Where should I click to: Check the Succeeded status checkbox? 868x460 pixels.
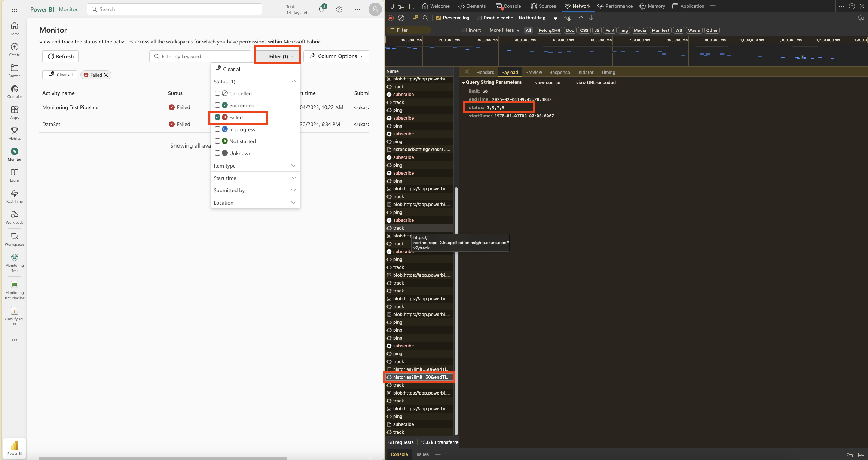(x=217, y=105)
